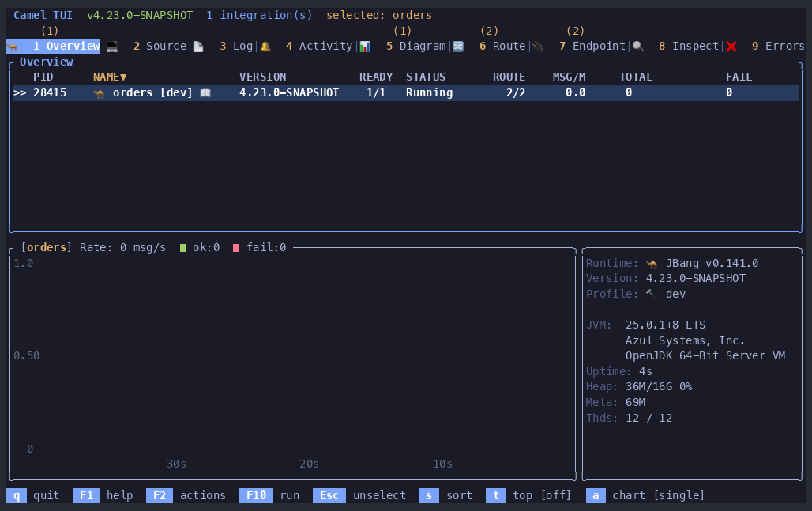Click the bell icon before Activity tab
The width and height of the screenshot is (812, 511).
click(x=265, y=47)
